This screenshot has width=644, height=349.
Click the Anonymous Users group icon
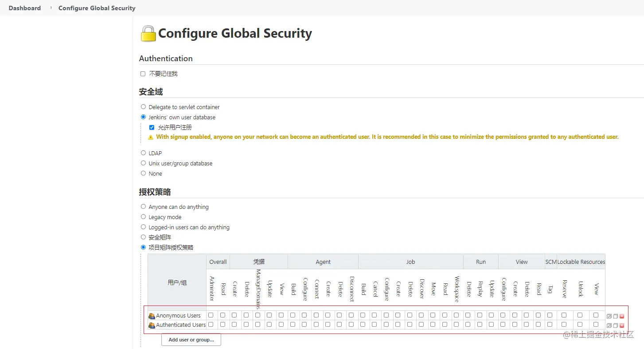point(152,316)
